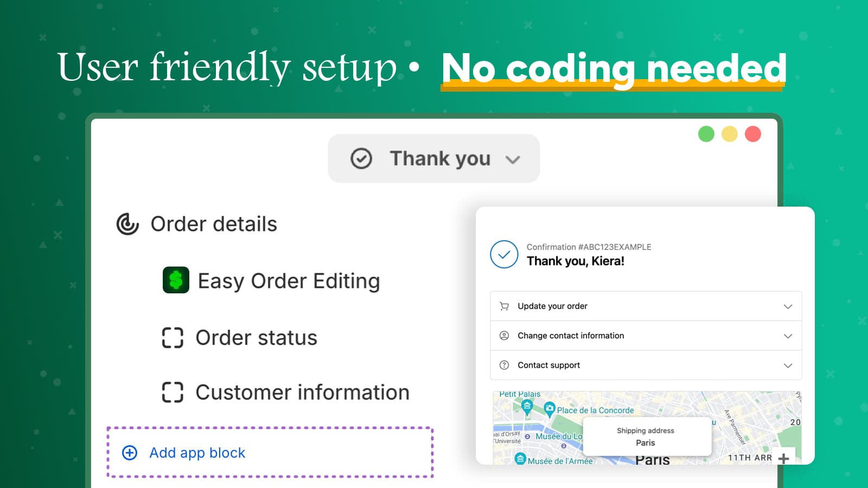The image size is (868, 488).
Task: Click the question mark icon by Contact support
Action: (504, 365)
